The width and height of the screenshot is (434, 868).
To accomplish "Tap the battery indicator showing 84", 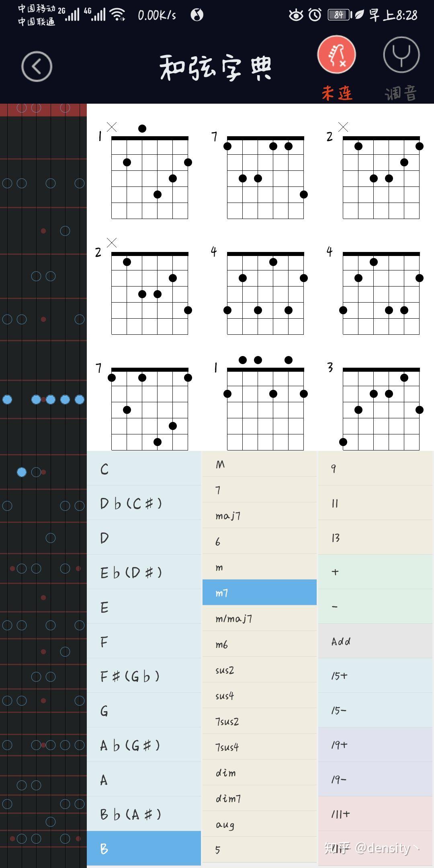I will [340, 15].
